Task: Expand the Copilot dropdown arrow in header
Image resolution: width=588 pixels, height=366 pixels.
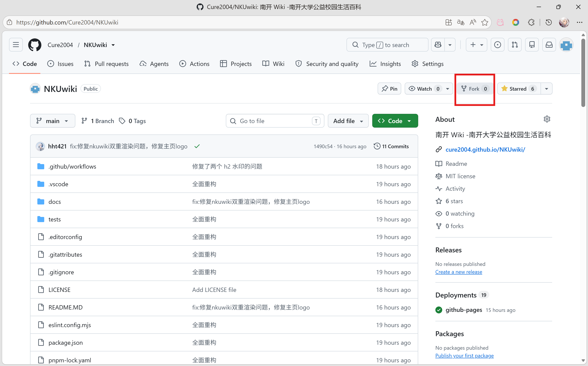Action: [x=450, y=45]
